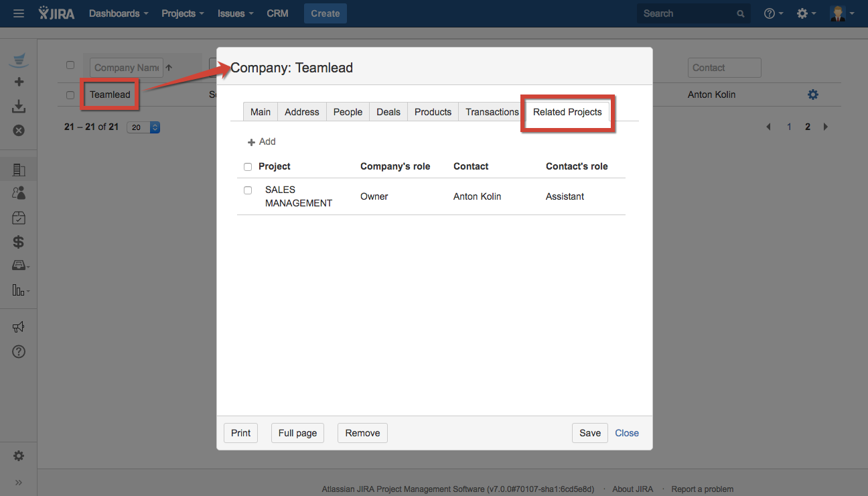Expand the Projects dropdown in navbar

pyautogui.click(x=182, y=13)
